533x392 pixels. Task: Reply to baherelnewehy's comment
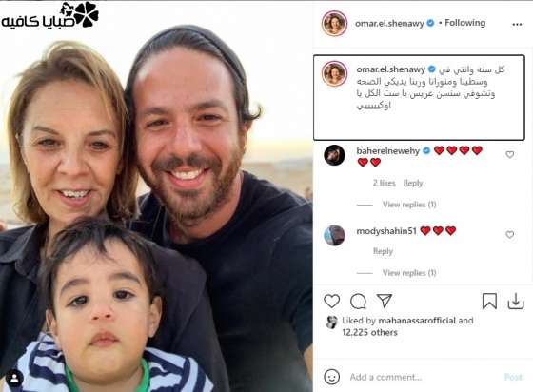coord(413,183)
